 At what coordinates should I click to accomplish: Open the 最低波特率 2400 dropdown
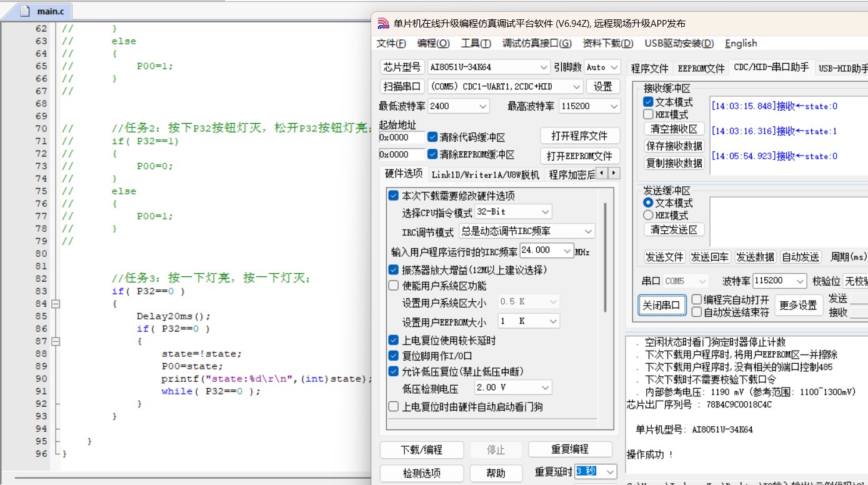point(482,106)
